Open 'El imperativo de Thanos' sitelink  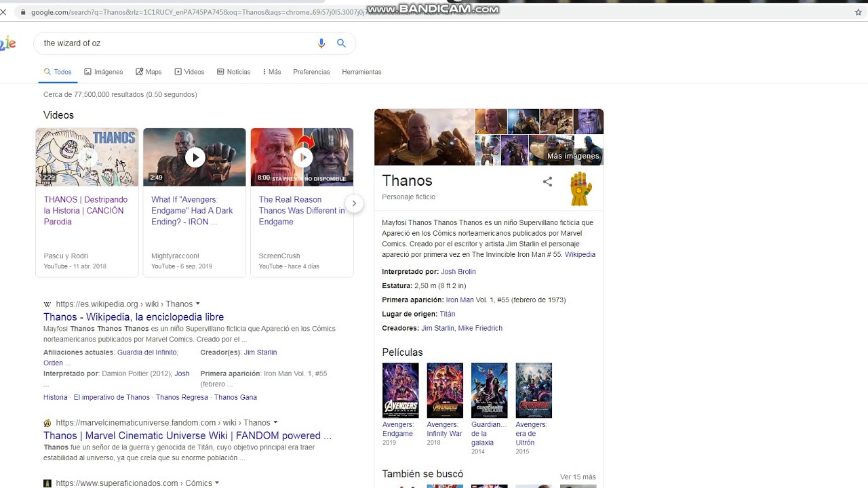pos(112,397)
